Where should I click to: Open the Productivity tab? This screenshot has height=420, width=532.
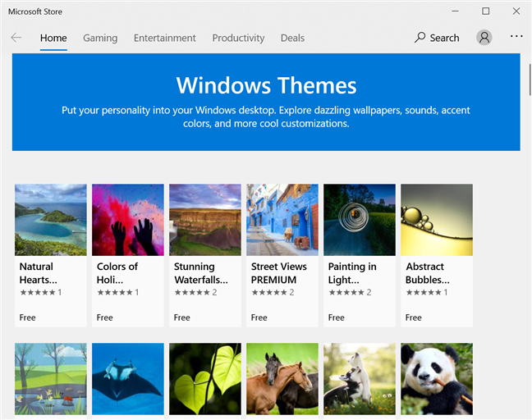coord(238,38)
